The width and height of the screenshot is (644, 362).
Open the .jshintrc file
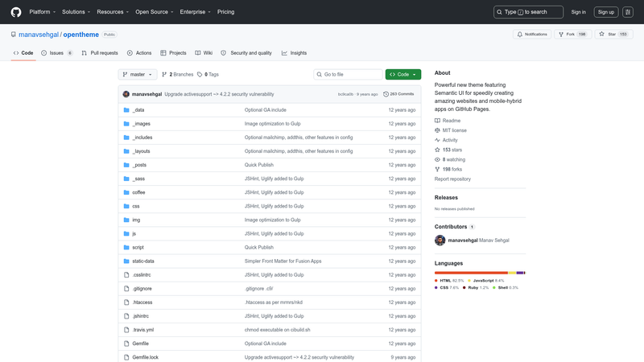tap(140, 316)
